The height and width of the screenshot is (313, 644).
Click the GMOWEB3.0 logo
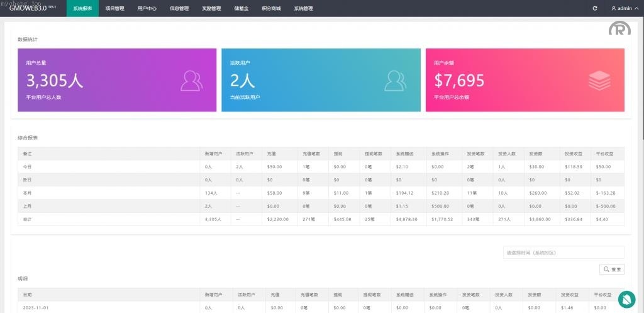[31, 8]
